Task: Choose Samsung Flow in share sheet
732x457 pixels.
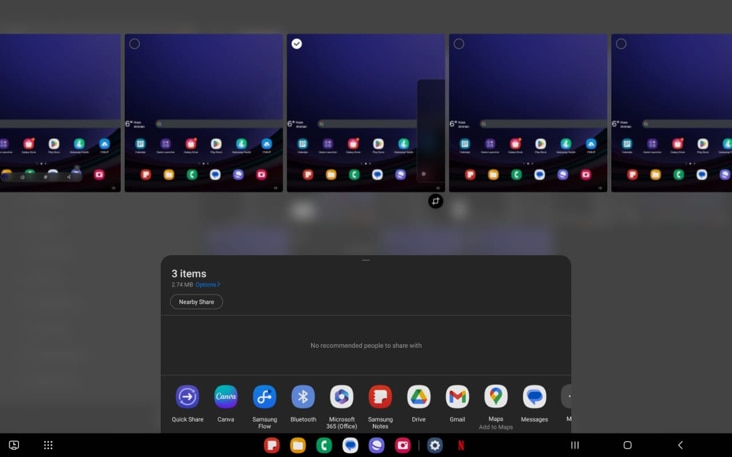Action: click(264, 397)
